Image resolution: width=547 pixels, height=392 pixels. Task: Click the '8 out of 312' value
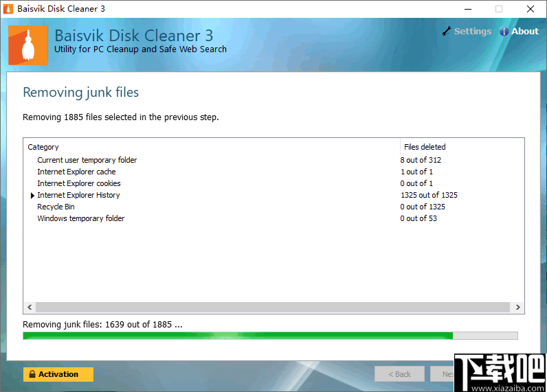[421, 160]
